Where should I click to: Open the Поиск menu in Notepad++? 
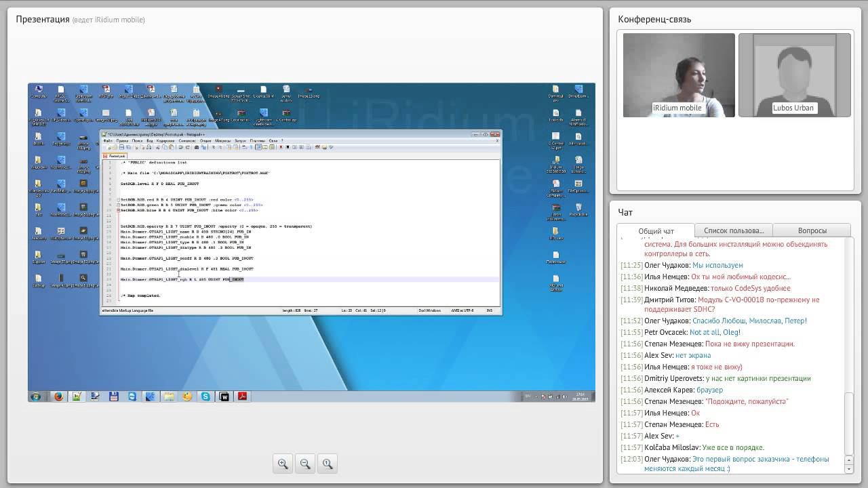click(138, 141)
